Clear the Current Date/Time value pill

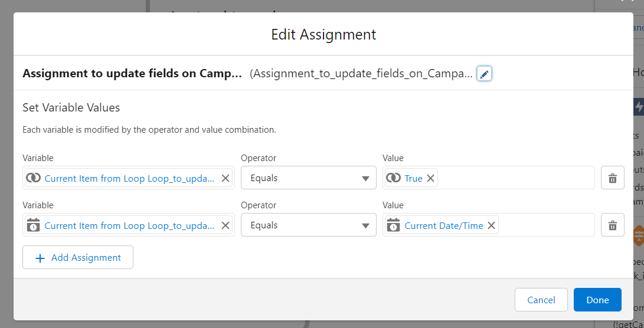click(491, 225)
